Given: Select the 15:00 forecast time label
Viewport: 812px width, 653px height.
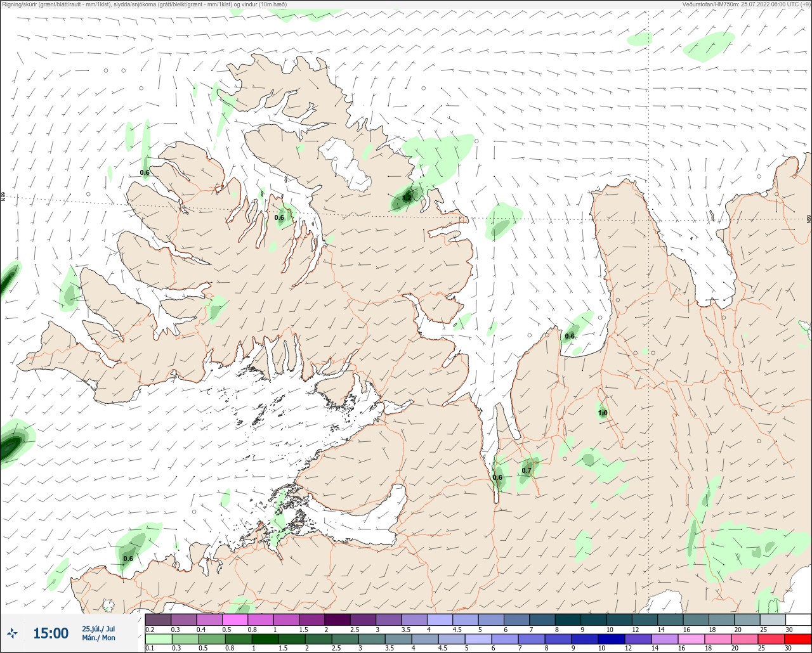Looking at the screenshot, I should [51, 633].
